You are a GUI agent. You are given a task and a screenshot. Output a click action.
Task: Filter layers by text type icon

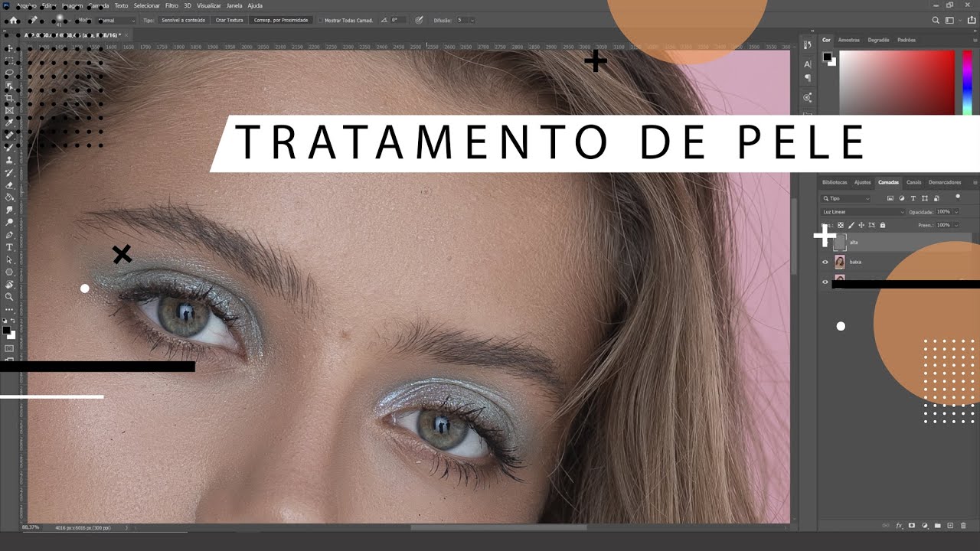click(x=913, y=198)
